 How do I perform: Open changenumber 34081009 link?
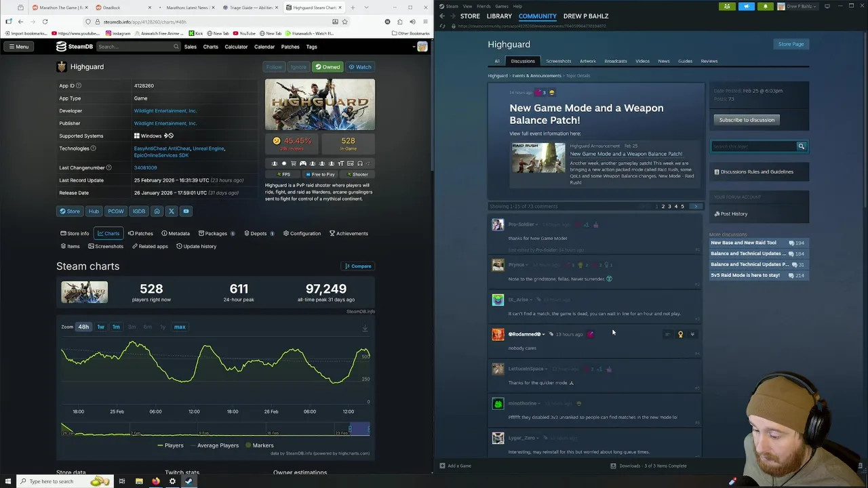(145, 167)
